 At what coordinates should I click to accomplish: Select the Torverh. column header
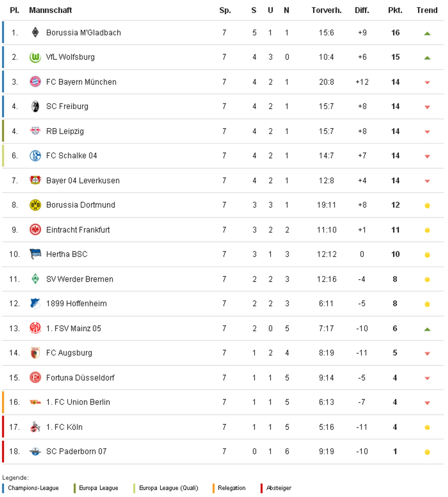point(326,10)
